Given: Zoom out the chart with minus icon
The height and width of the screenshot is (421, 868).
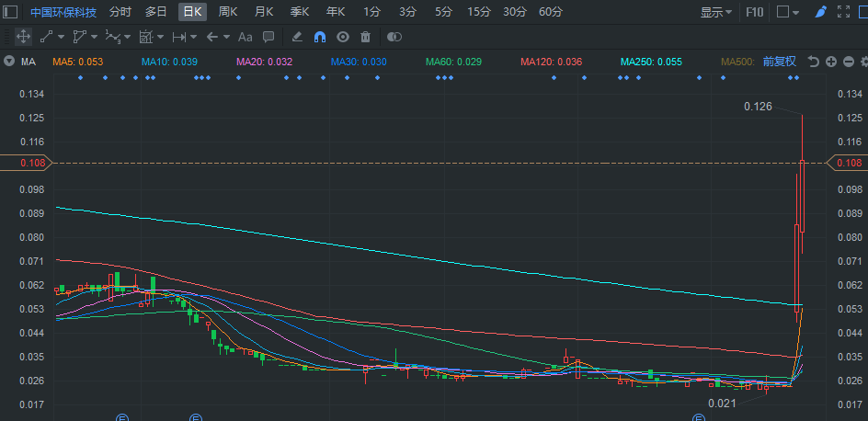Looking at the screenshot, I should [847, 62].
